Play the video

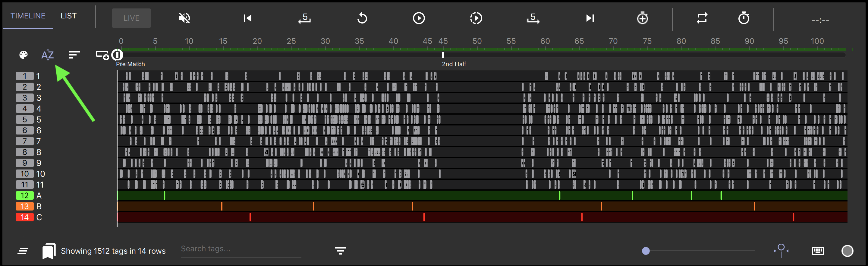(419, 18)
